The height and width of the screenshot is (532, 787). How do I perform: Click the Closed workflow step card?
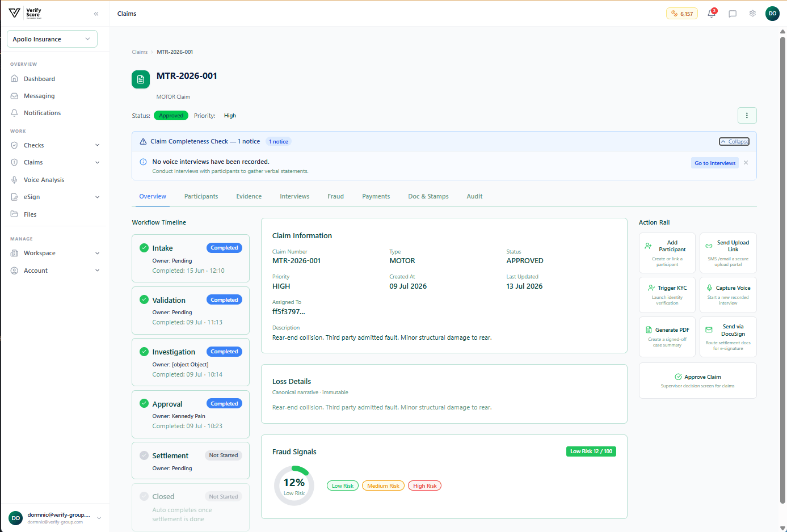point(191,507)
